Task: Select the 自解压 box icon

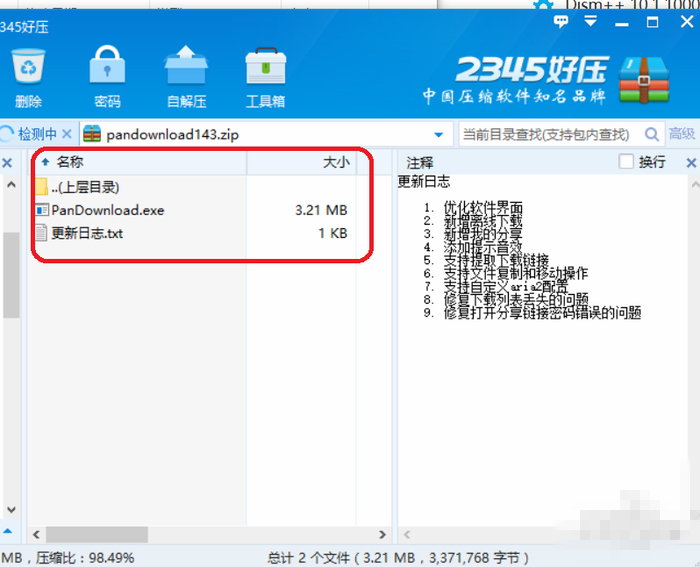Action: click(186, 65)
